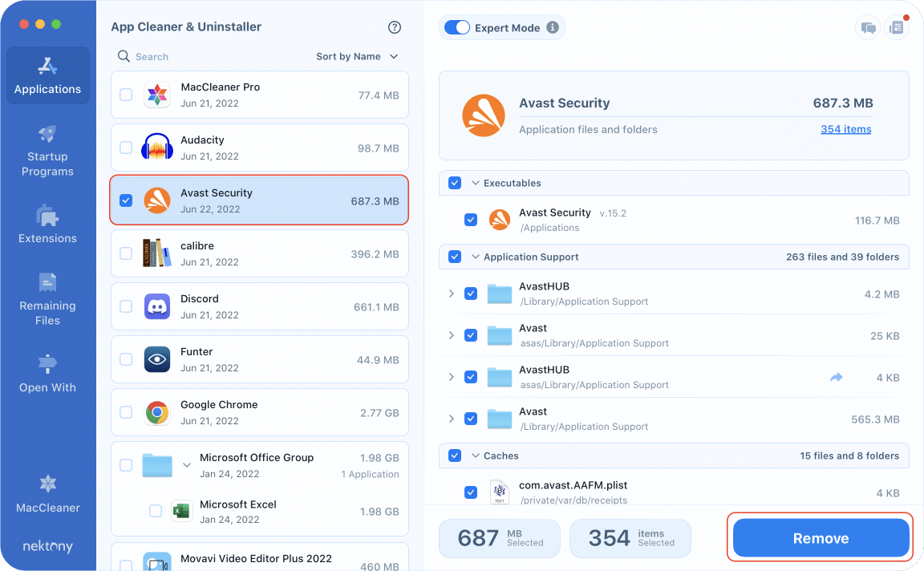The width and height of the screenshot is (924, 571).
Task: Check the calibre checkbox
Action: [x=126, y=253]
